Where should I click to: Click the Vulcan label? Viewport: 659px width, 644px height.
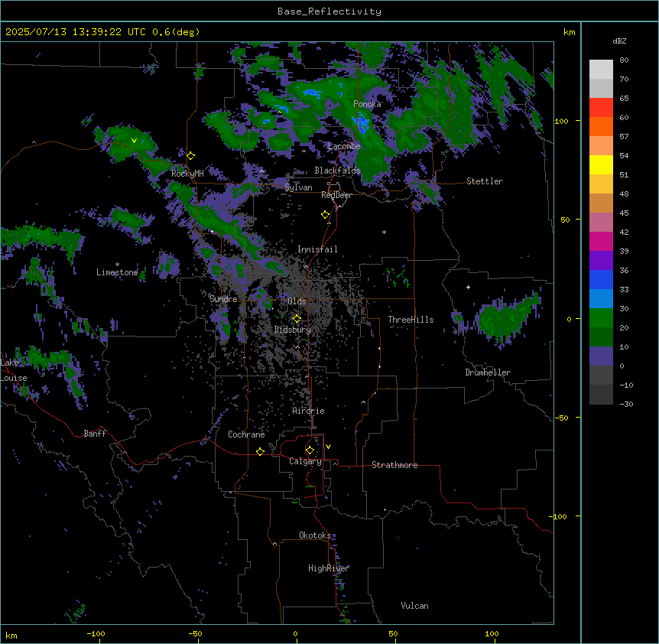(414, 606)
